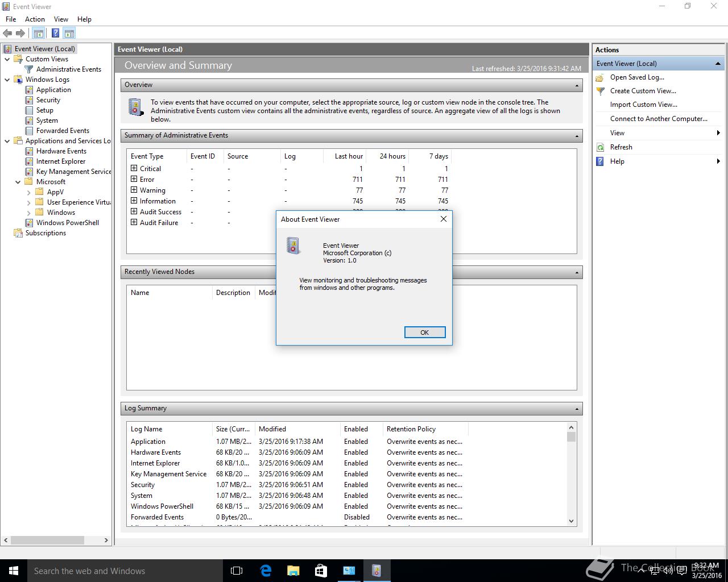
Task: Toggle the console tree toolbar icon
Action: (38, 34)
